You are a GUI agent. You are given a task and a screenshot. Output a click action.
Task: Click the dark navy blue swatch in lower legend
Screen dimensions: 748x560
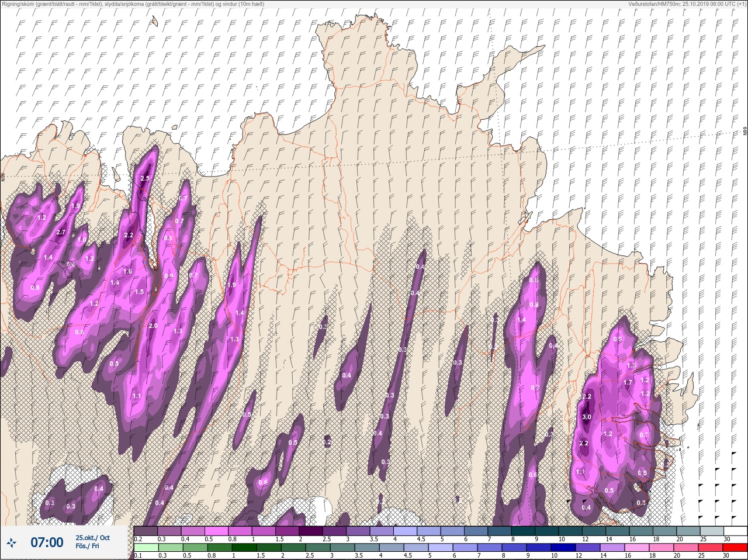click(x=564, y=548)
